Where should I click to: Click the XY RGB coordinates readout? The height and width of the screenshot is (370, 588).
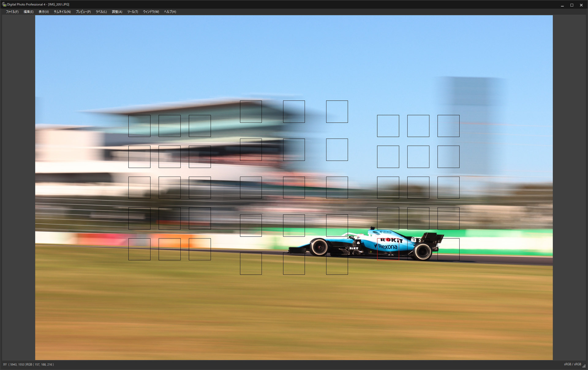28,364
